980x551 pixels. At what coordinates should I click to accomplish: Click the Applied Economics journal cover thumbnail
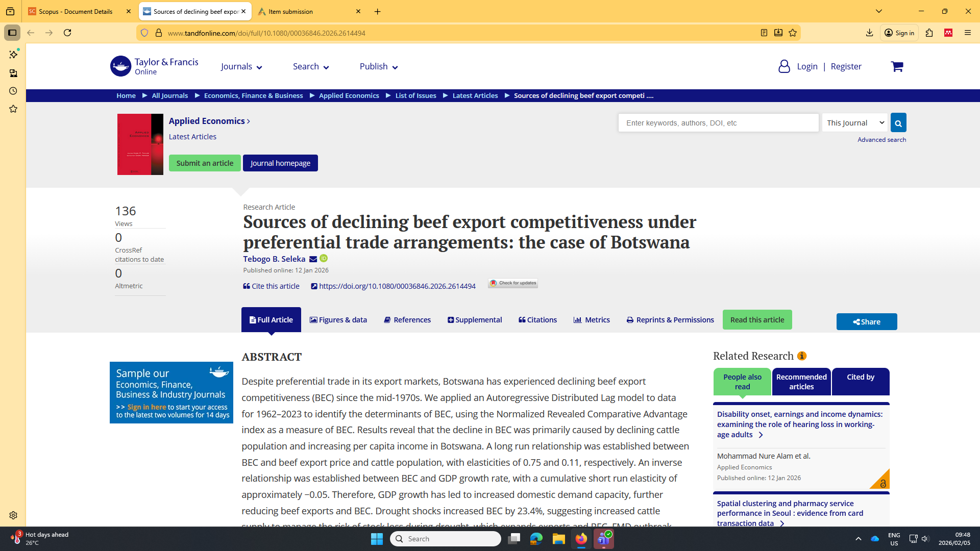[x=140, y=144]
